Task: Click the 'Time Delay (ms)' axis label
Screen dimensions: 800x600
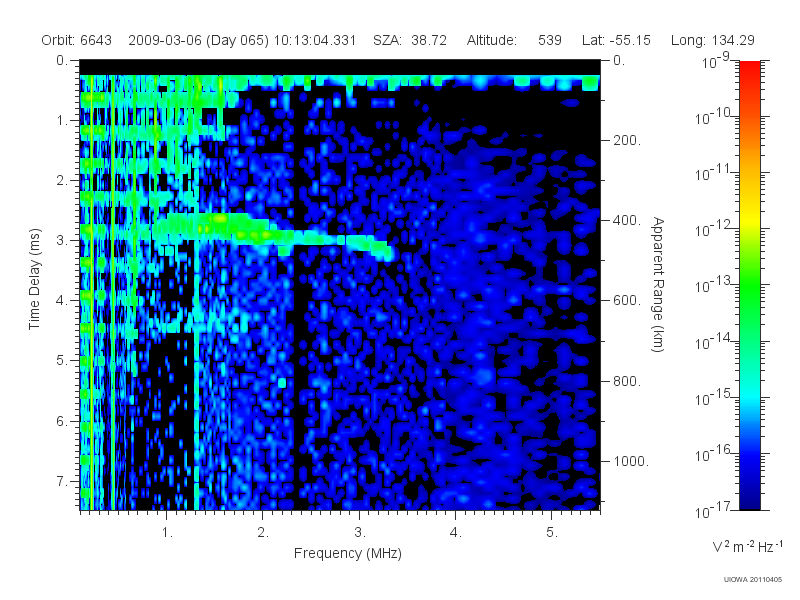Action: pyautogui.click(x=34, y=279)
